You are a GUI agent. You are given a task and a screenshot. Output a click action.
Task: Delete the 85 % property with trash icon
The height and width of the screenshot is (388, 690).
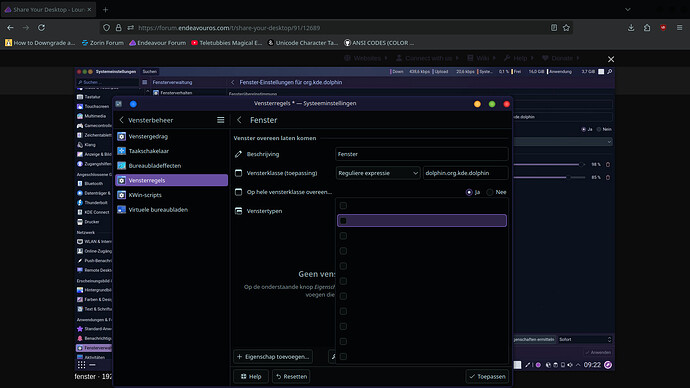[x=608, y=177]
